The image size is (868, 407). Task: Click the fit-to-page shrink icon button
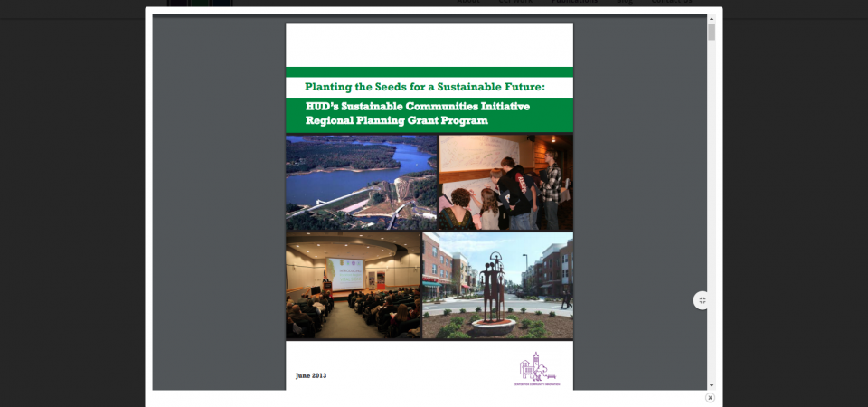(x=702, y=300)
